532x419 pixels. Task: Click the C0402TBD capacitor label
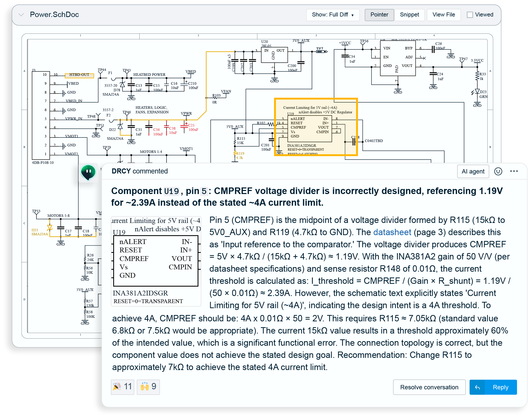(374, 141)
